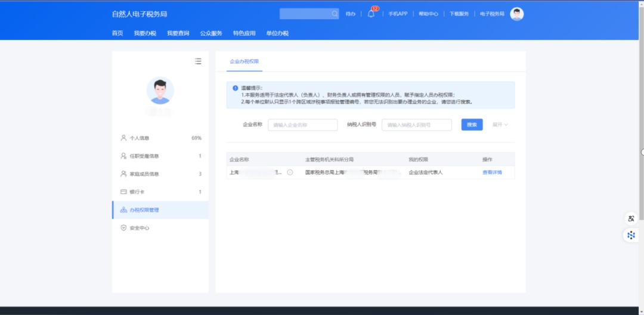Collapse sidebar using the hamburger menu icon
644x315 pixels.
point(198,61)
